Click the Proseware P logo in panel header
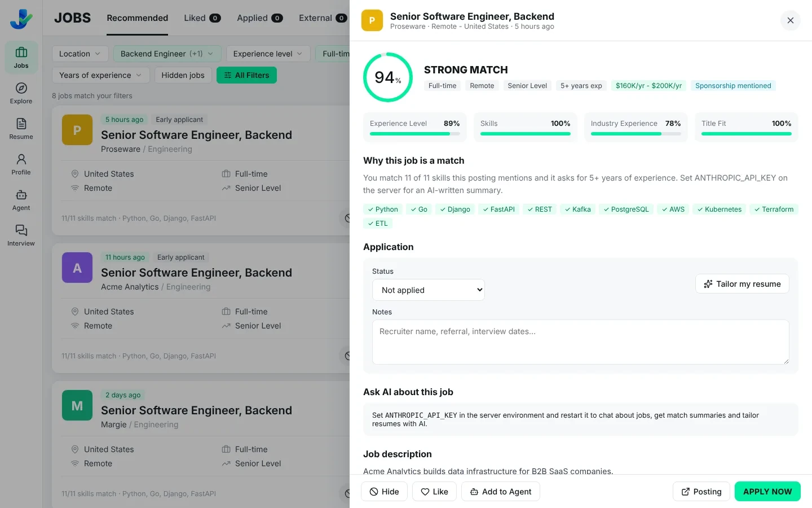The height and width of the screenshot is (508, 812). [x=372, y=20]
